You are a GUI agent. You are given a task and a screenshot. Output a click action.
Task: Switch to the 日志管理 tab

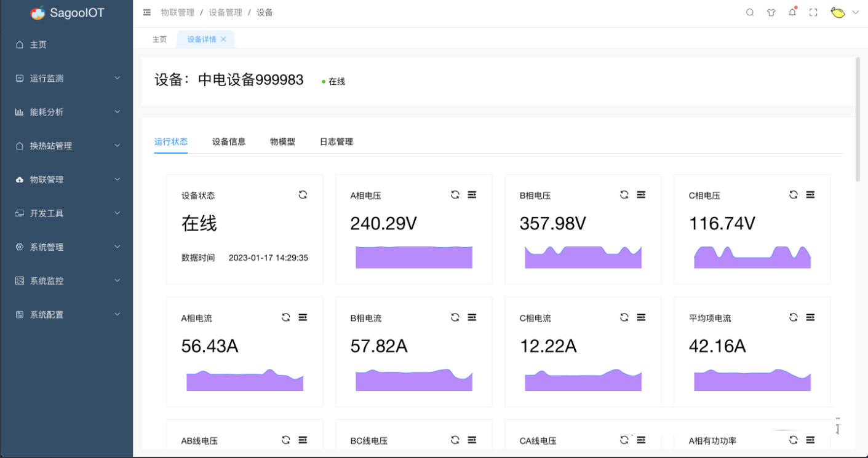pos(336,141)
